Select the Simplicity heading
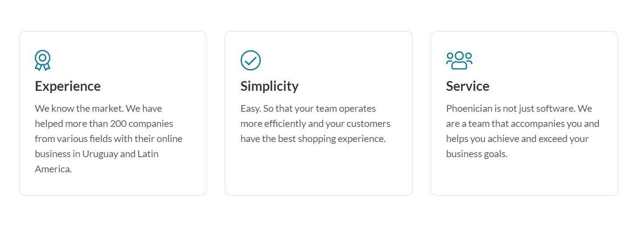 270,86
